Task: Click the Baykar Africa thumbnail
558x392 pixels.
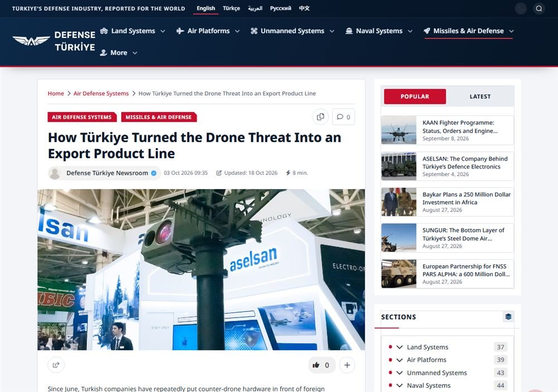Action: coord(398,202)
